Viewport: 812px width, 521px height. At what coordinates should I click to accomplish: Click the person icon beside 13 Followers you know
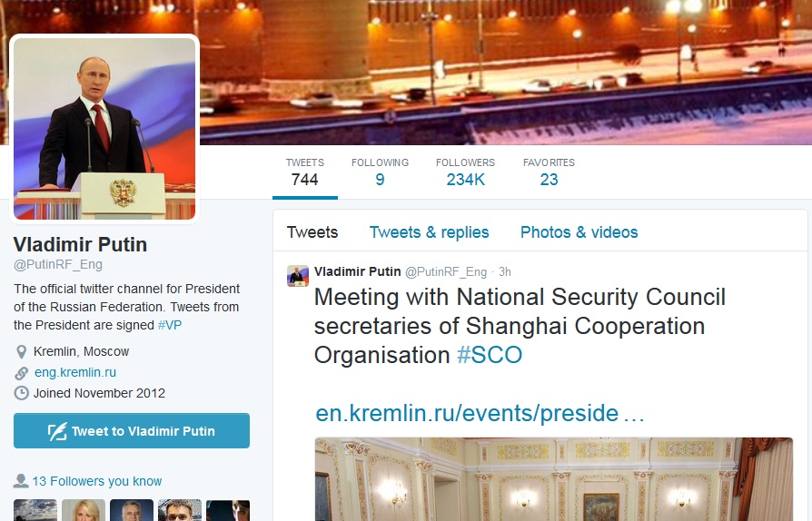pyautogui.click(x=21, y=481)
